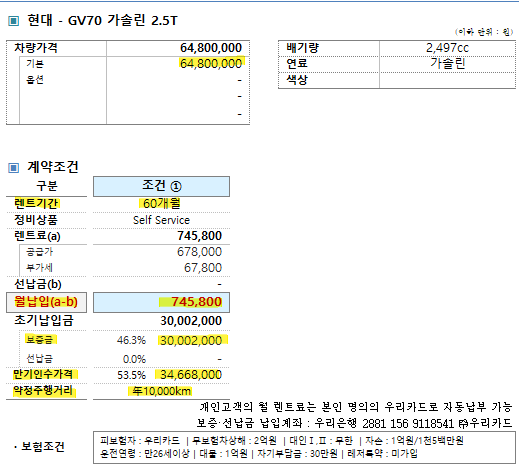Screen dimensions: 520x467
Task: Select the '가솔린' value in the 연료 row
Action: coord(447,63)
